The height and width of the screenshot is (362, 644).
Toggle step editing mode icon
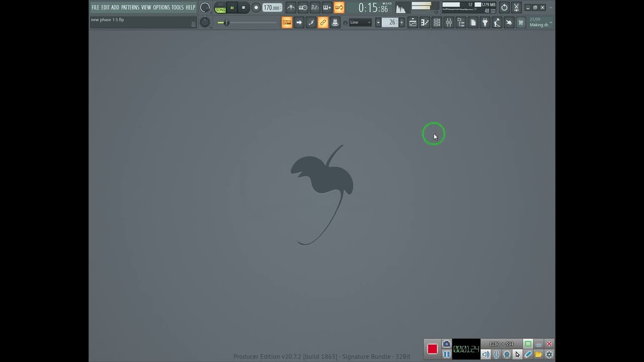(x=311, y=23)
